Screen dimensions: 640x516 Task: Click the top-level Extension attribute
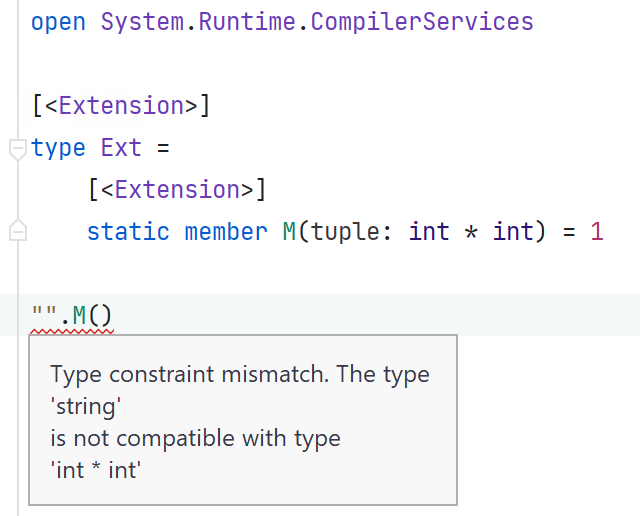121,105
